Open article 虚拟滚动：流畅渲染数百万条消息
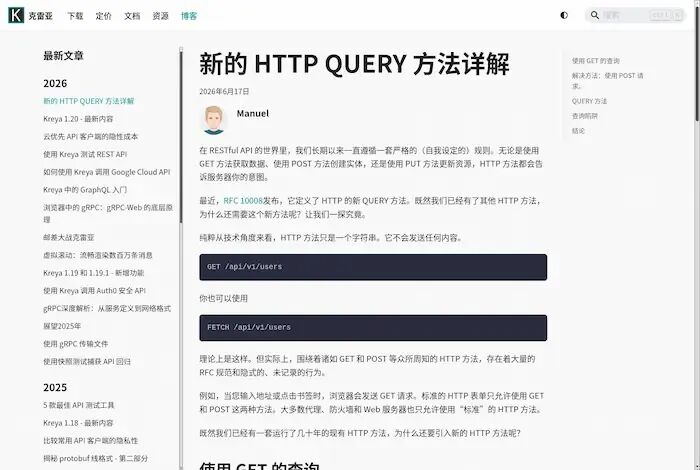Screen dimensions: 700x470 coord(98,255)
